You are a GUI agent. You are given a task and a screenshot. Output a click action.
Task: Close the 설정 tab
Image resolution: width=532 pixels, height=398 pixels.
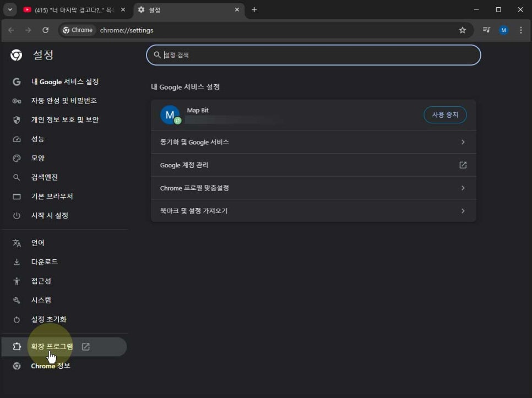point(237,10)
